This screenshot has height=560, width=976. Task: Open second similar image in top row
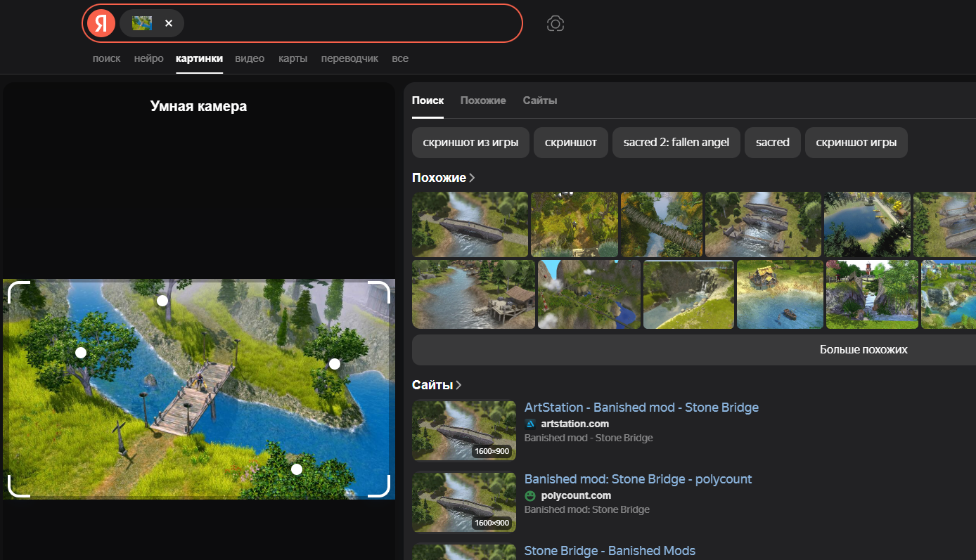574,224
